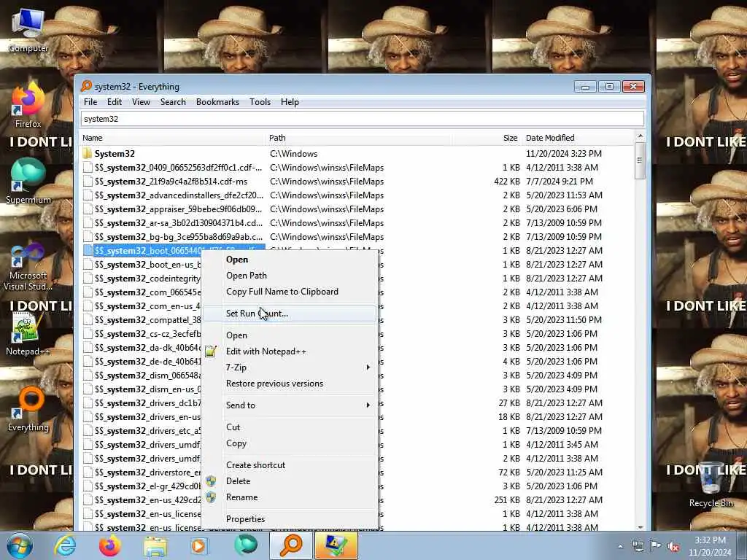The height and width of the screenshot is (560, 747).
Task: Click the taskbar clock showing 3:32 PM
Action: point(710,546)
